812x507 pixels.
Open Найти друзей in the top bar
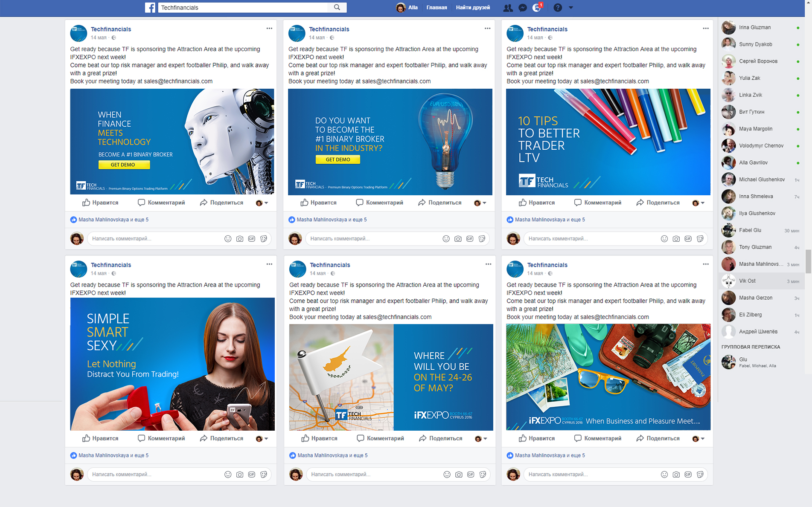tap(473, 7)
